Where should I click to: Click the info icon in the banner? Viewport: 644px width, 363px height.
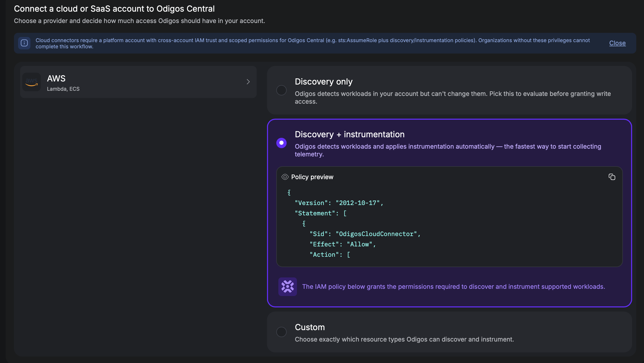tap(24, 43)
